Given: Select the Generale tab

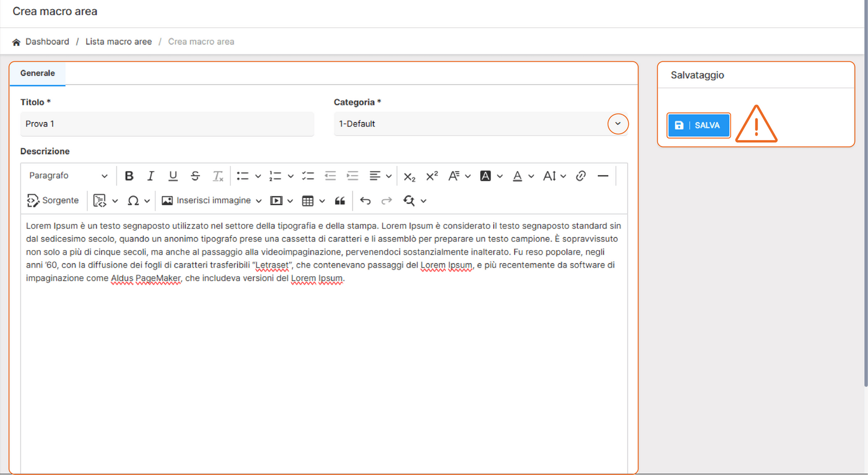Looking at the screenshot, I should (x=37, y=73).
